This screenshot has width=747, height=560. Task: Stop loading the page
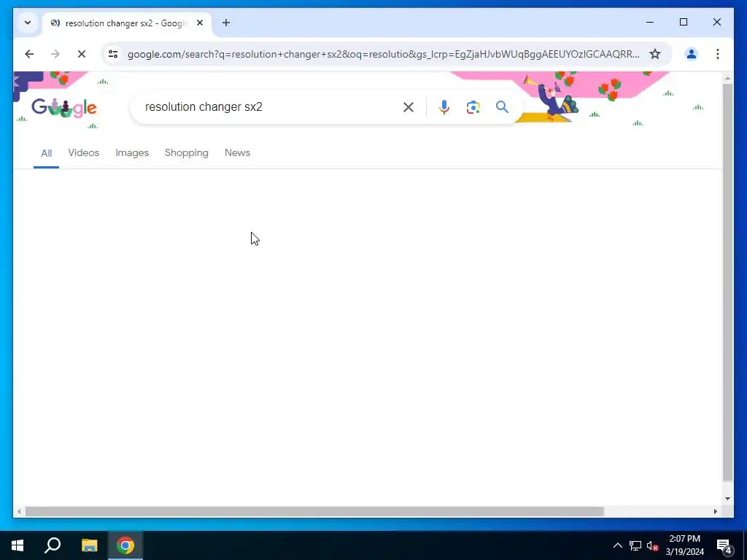click(x=82, y=54)
